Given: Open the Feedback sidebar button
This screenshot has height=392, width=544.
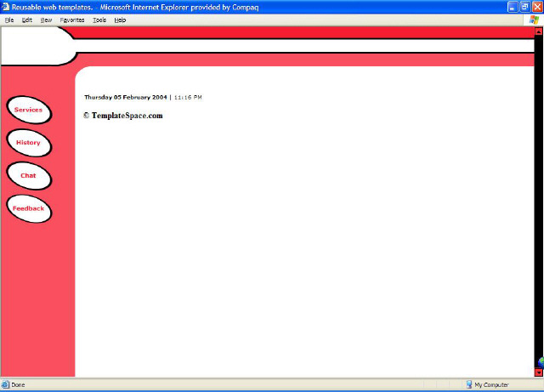Looking at the screenshot, I should (x=28, y=208).
